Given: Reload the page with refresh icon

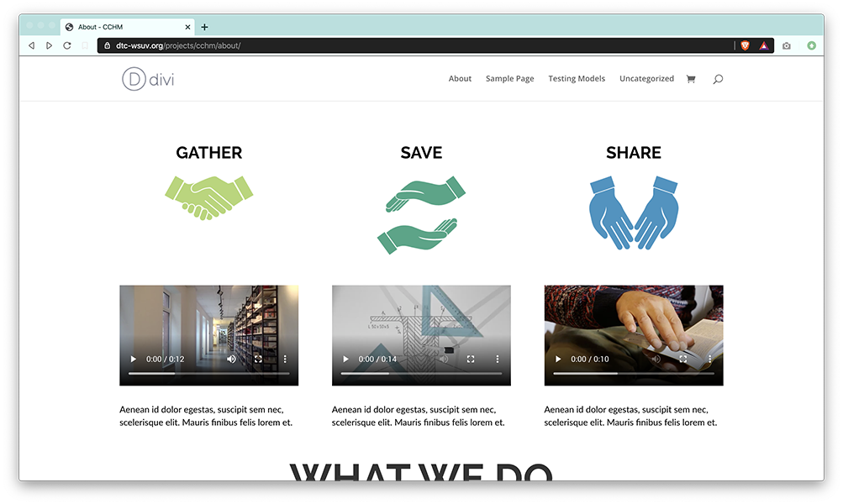Looking at the screenshot, I should [x=67, y=45].
